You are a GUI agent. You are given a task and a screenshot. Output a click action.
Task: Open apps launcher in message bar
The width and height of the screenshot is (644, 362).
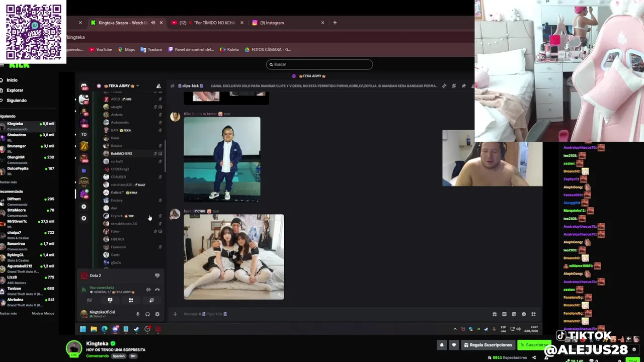(x=533, y=314)
